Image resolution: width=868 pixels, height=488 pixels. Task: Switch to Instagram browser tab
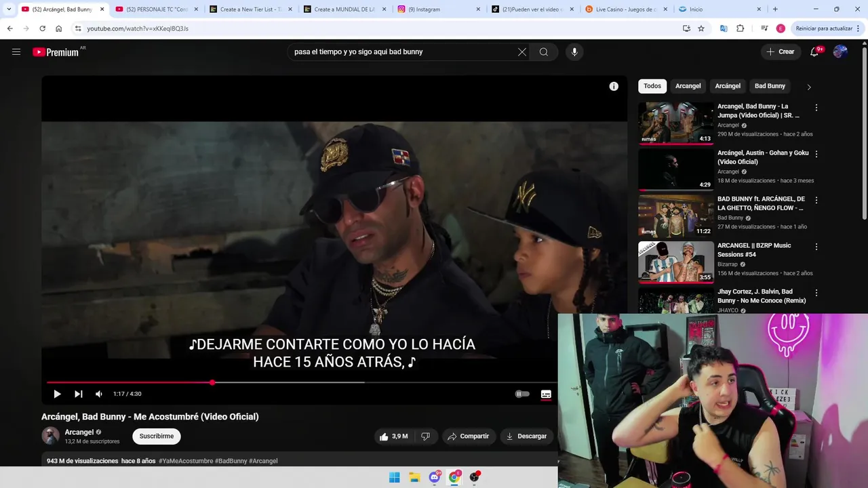click(438, 9)
